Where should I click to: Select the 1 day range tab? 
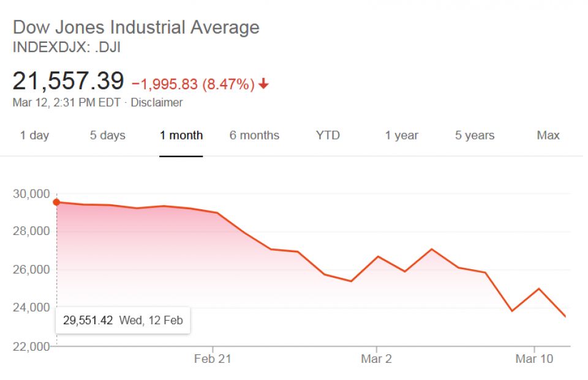pyautogui.click(x=34, y=136)
